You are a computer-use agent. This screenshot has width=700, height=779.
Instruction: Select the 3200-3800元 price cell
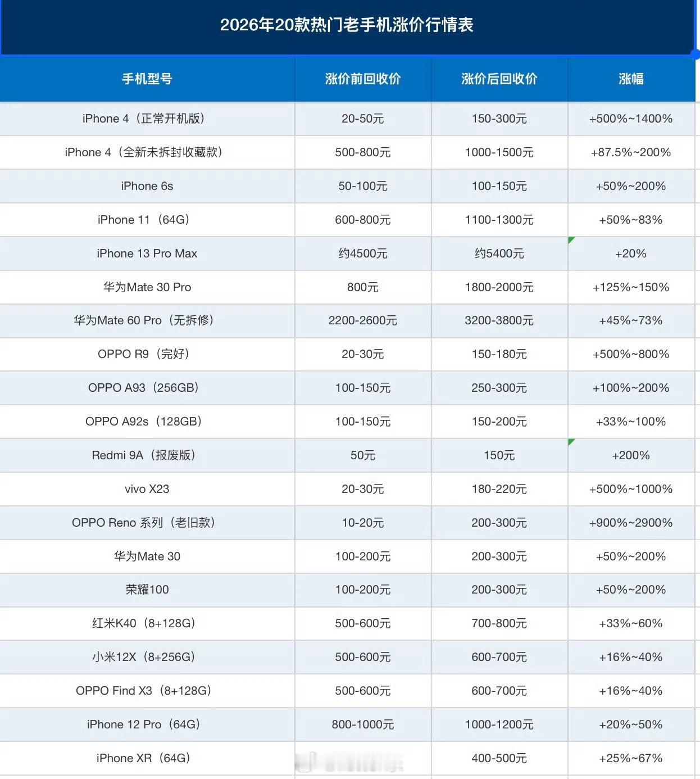pos(499,320)
